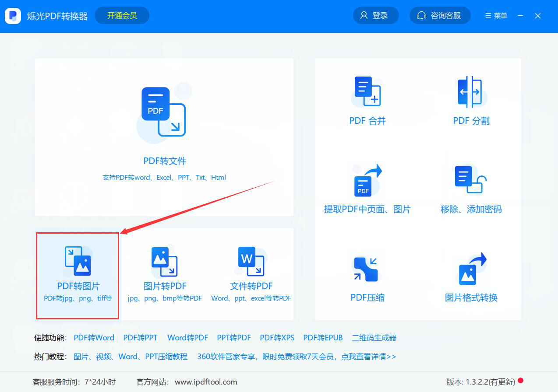The width and height of the screenshot is (558, 392).
Task: Click the PDF转文件 title text
Action: click(x=165, y=161)
